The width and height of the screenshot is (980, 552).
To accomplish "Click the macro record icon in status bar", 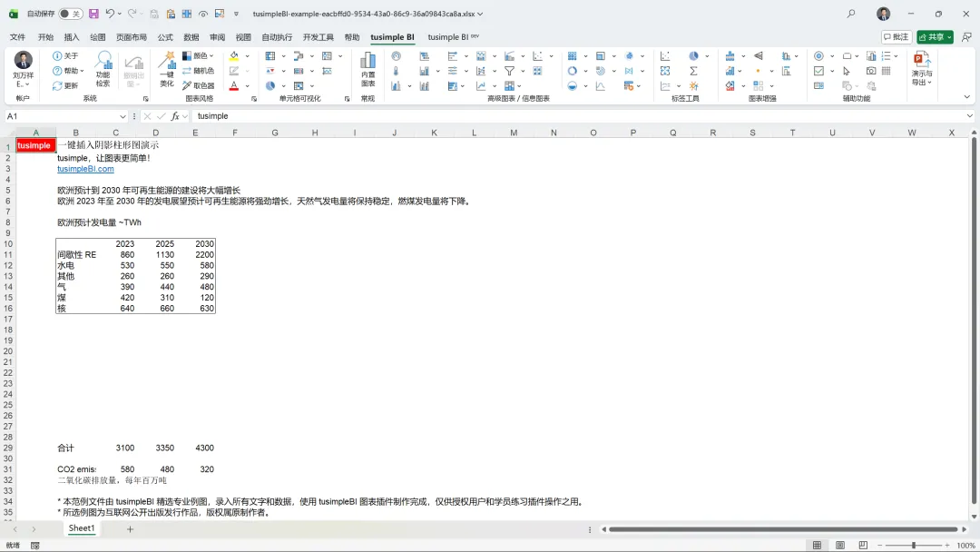I will [x=35, y=545].
